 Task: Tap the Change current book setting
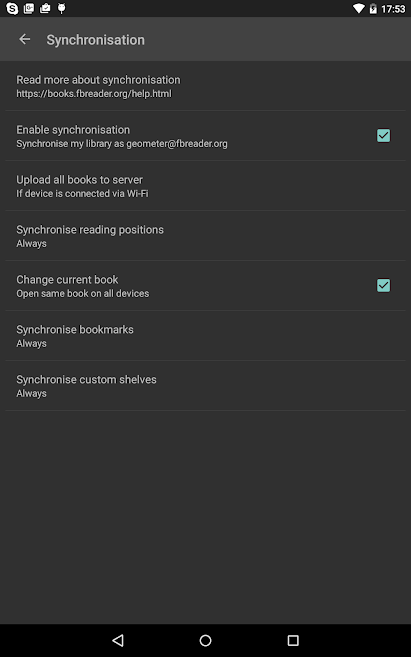[205, 286]
